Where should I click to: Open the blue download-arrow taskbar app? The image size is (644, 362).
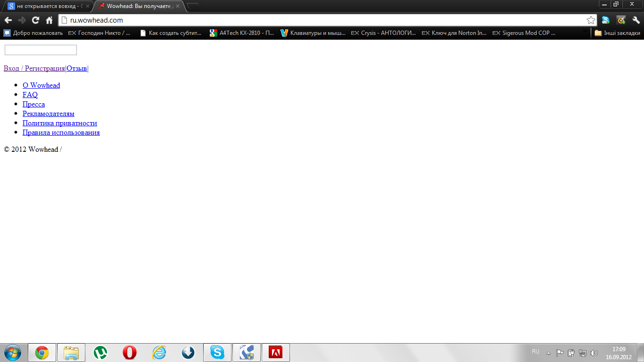pyautogui.click(x=188, y=353)
